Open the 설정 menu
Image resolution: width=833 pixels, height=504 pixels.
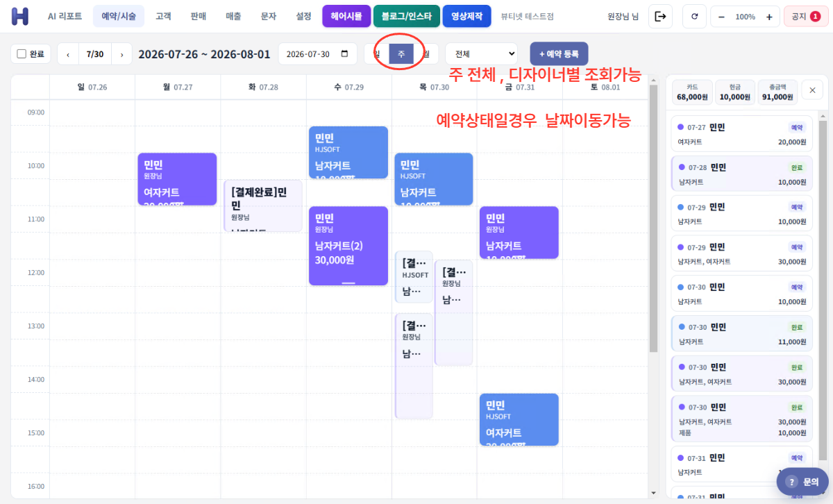click(x=303, y=15)
